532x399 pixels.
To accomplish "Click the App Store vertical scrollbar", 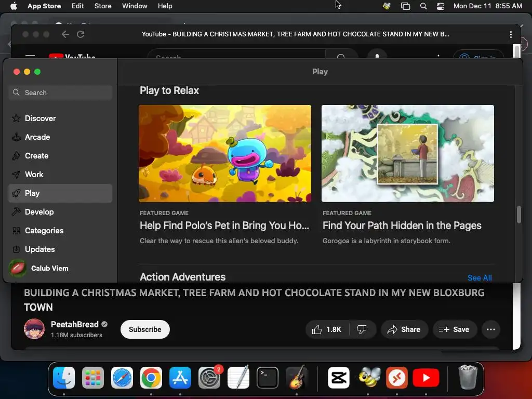I will coord(519,215).
